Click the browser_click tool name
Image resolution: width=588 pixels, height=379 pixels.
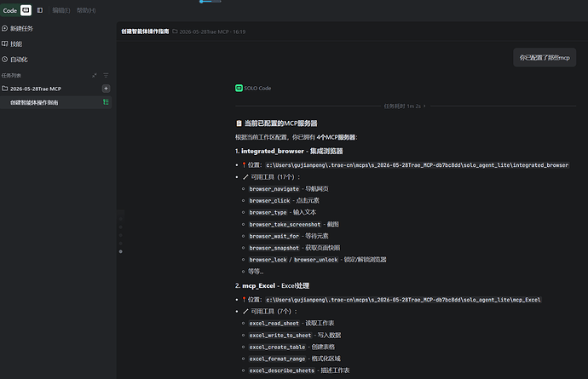(x=269, y=200)
